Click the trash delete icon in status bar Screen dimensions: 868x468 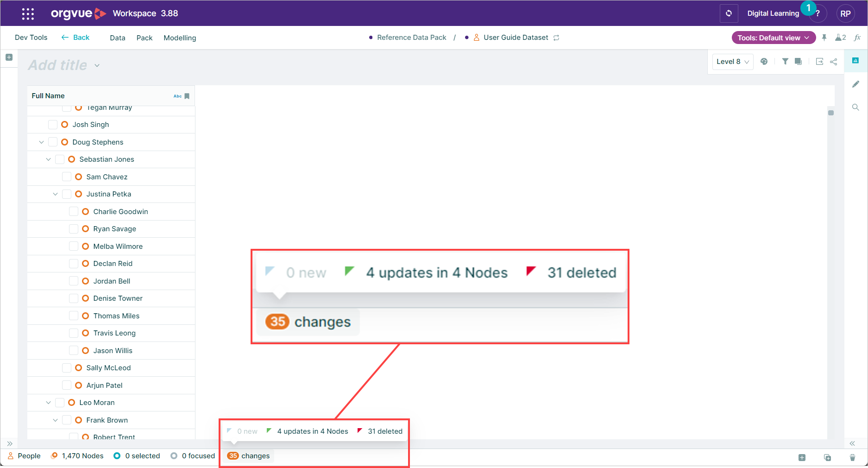(x=852, y=457)
